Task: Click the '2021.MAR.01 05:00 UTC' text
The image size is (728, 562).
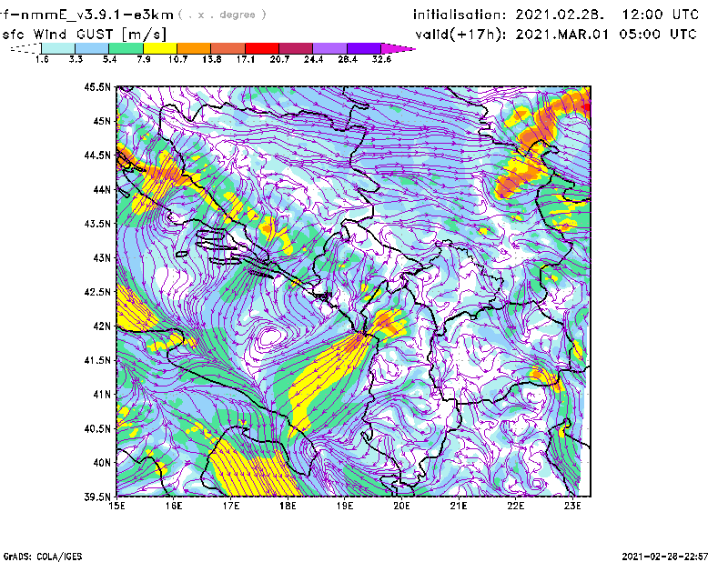Action: tap(606, 35)
